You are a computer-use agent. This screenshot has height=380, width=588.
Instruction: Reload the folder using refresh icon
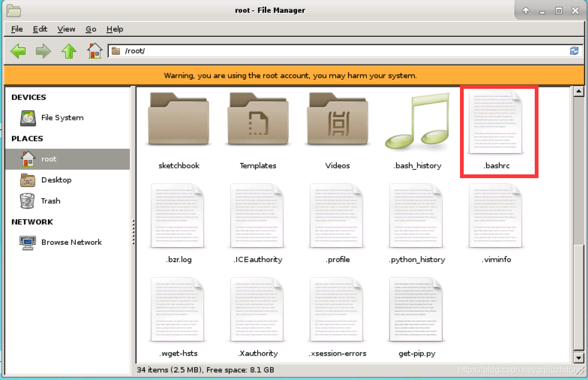[x=574, y=51]
